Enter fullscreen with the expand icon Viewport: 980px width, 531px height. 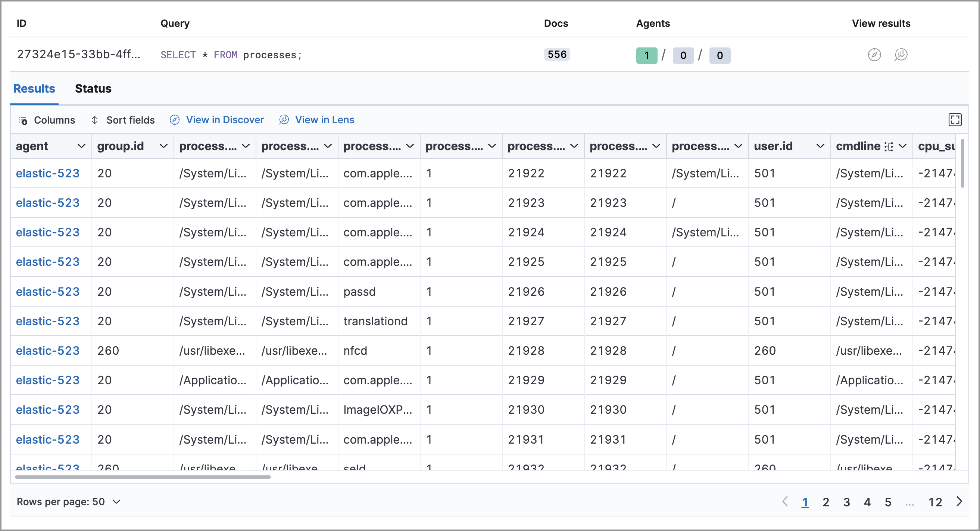[x=955, y=120]
